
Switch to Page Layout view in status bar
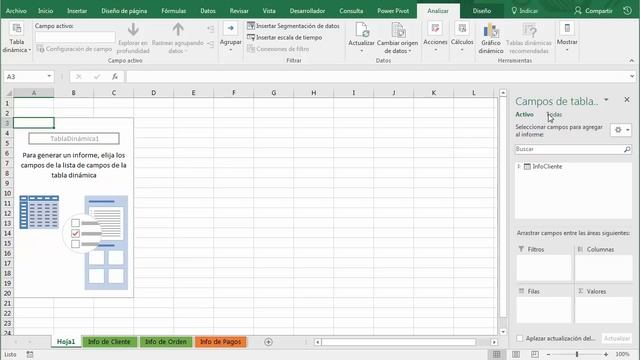pyautogui.click(x=516, y=354)
